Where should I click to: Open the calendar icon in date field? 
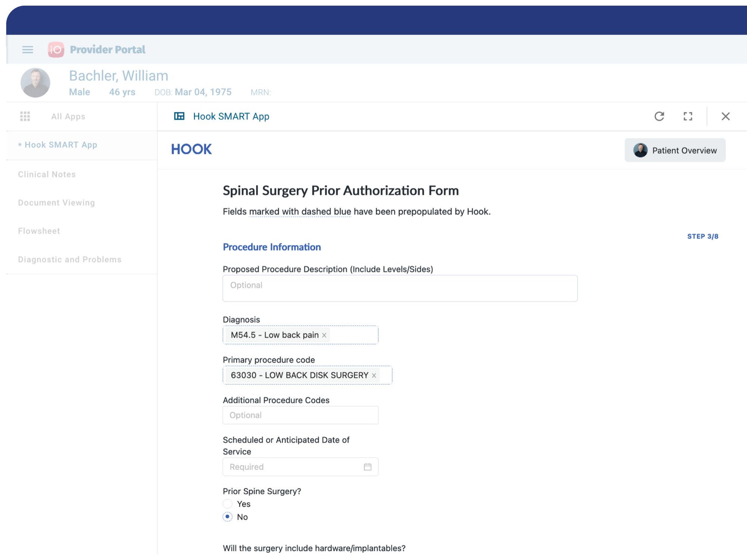pyautogui.click(x=368, y=467)
